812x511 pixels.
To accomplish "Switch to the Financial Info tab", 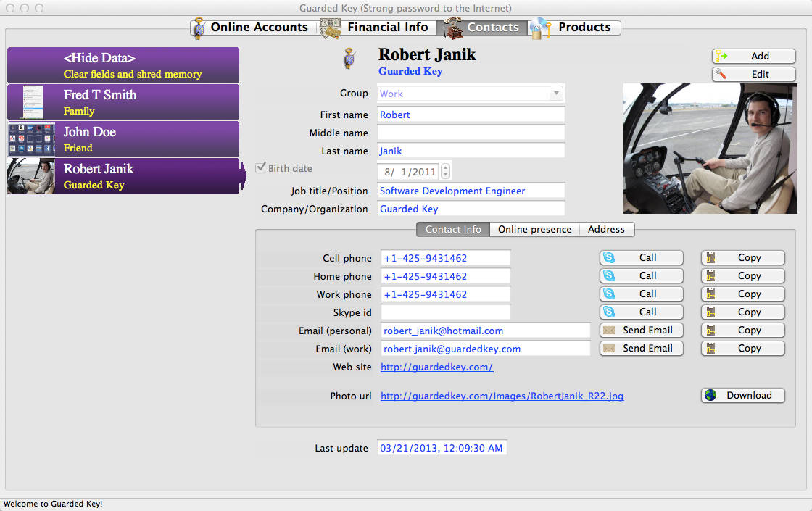I will coord(378,28).
